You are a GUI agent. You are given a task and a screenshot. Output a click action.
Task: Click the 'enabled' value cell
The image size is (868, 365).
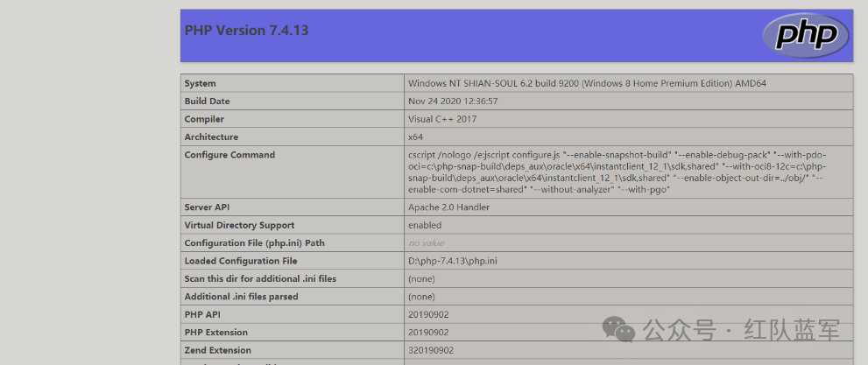tap(629, 225)
